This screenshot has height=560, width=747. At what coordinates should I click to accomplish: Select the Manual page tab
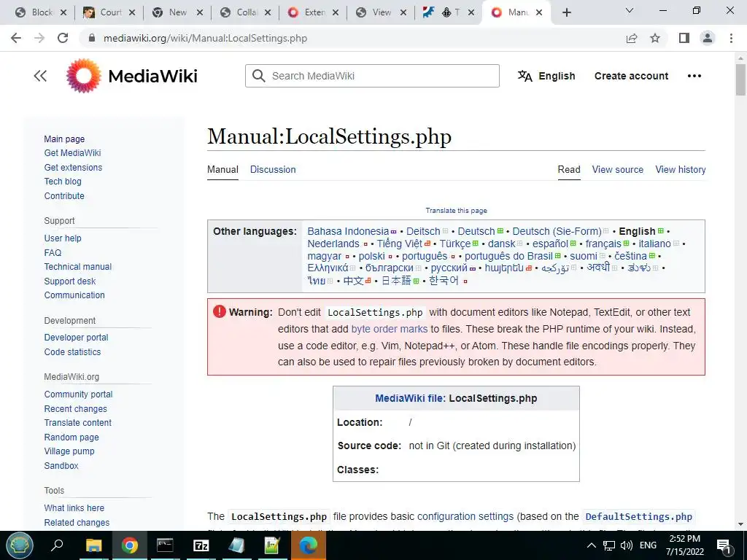(222, 169)
